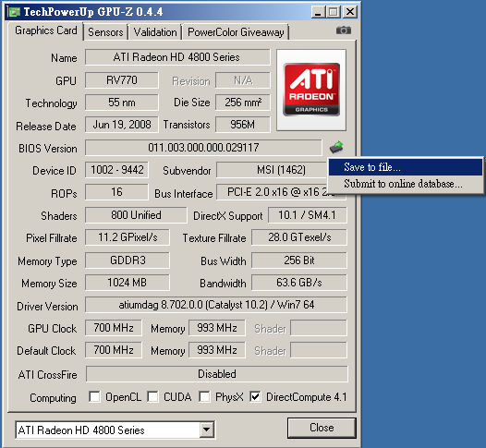Viewport: 486px width, 448px height.
Task: Click the Shaders value 800 Unified
Action: (136, 215)
